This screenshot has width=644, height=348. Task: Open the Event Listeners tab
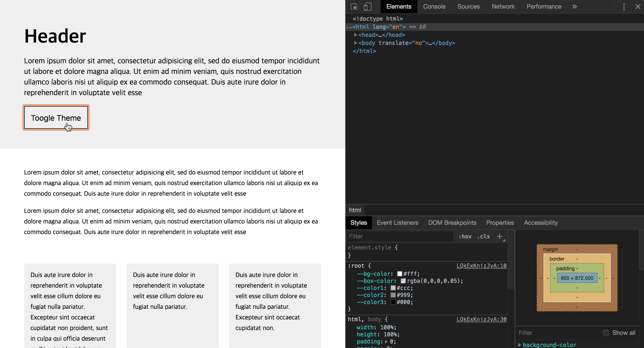(397, 223)
